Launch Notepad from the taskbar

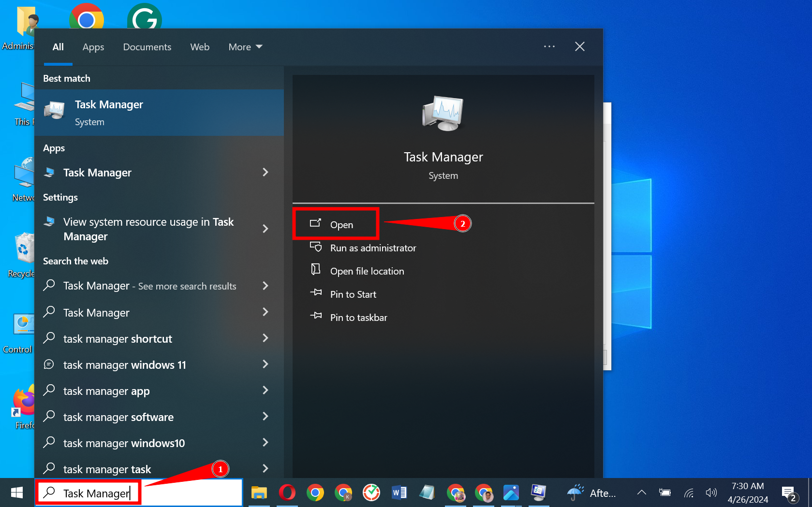click(x=427, y=493)
